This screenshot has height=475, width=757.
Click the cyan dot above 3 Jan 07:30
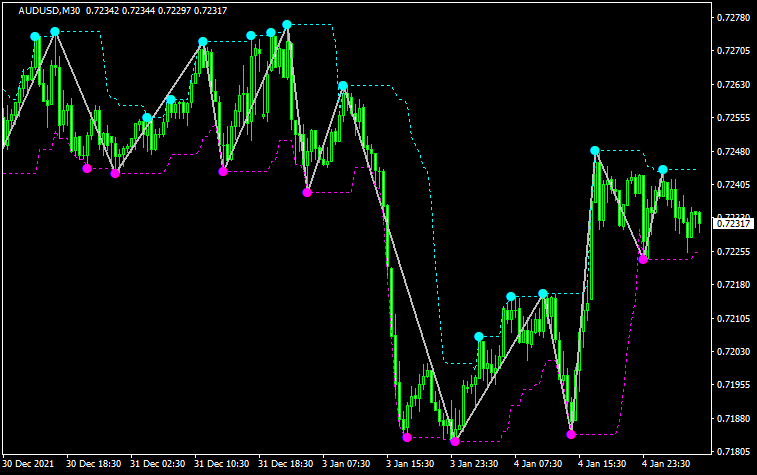click(342, 86)
